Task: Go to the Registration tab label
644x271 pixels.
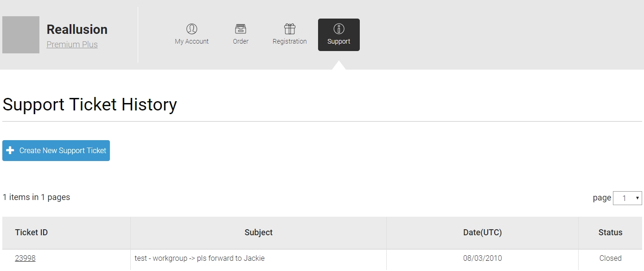Action: click(x=290, y=41)
